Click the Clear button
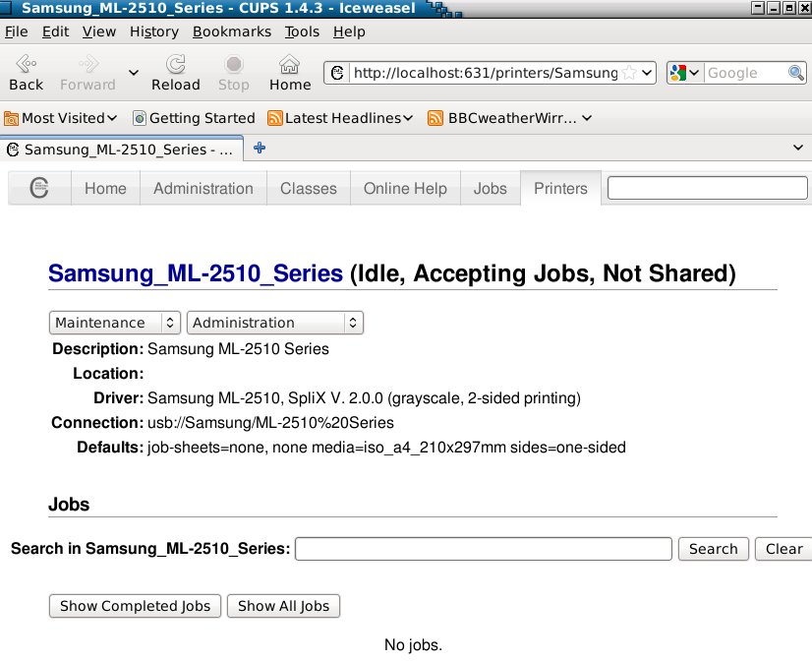Viewport: 812px width, 662px height. point(784,549)
